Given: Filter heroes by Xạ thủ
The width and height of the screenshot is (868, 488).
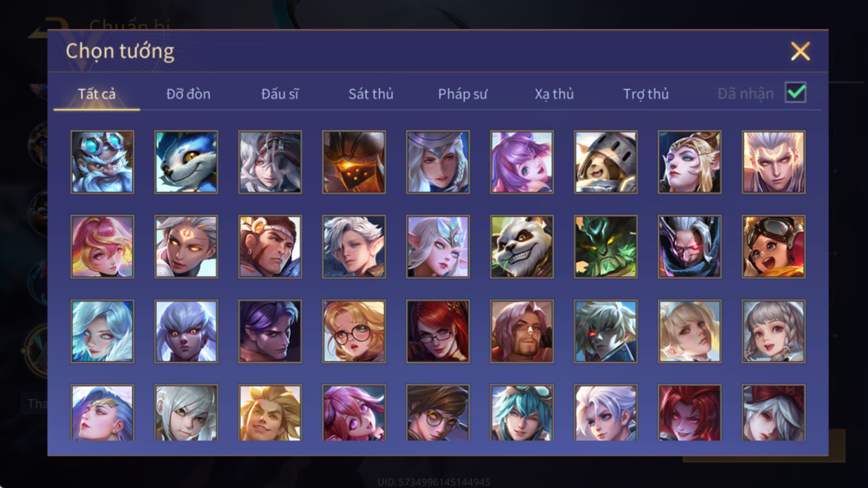Looking at the screenshot, I should pyautogui.click(x=554, y=94).
